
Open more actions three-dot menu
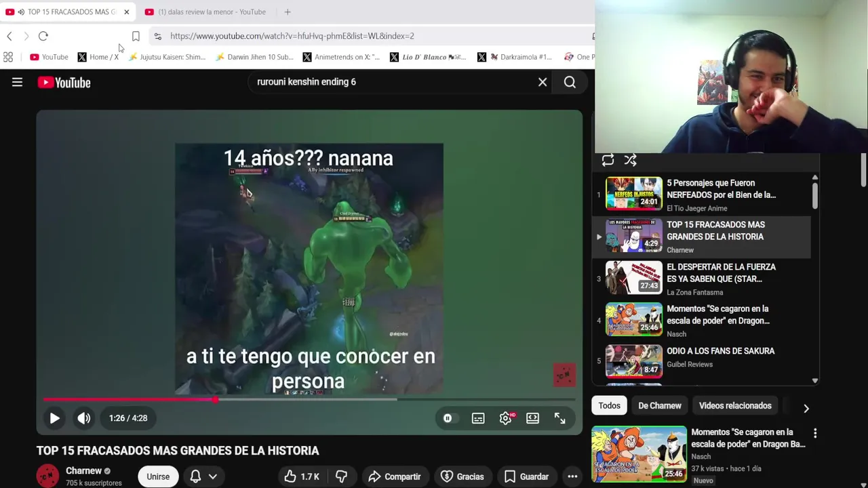tap(572, 476)
